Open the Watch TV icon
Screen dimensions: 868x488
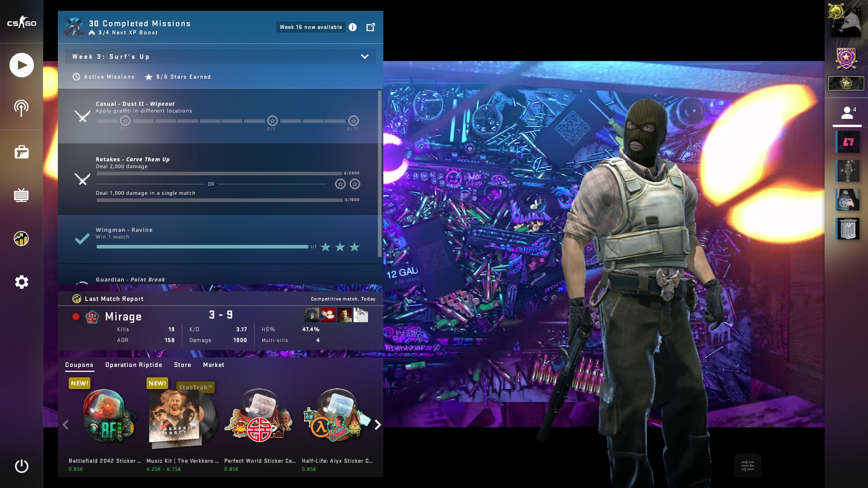pos(21,195)
